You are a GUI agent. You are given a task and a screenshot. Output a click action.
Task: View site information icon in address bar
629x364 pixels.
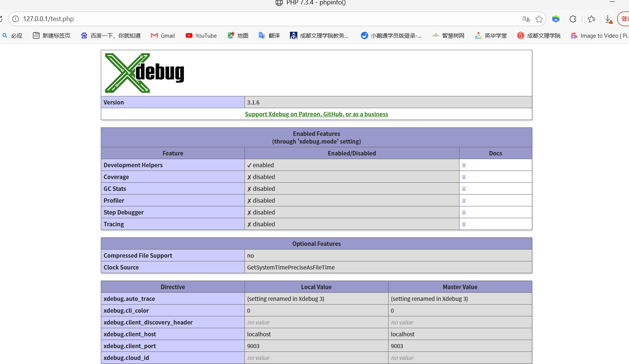pyautogui.click(x=16, y=19)
